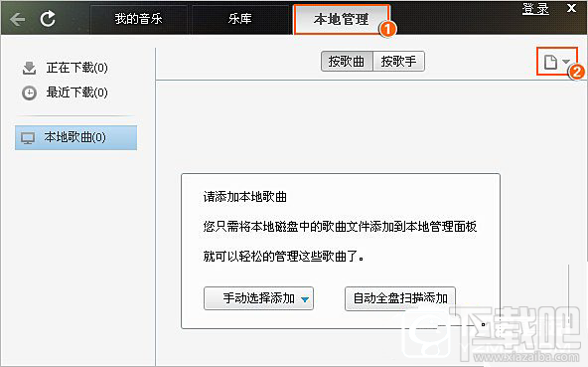Image resolution: width=588 pixels, height=367 pixels.
Task: Open the 我的音乐 tab
Action: [x=138, y=19]
